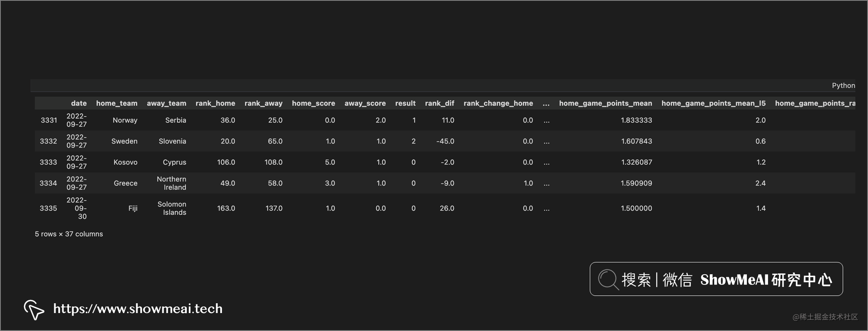Select the Solomon Islands away team cell
The height and width of the screenshot is (331, 868).
click(172, 208)
